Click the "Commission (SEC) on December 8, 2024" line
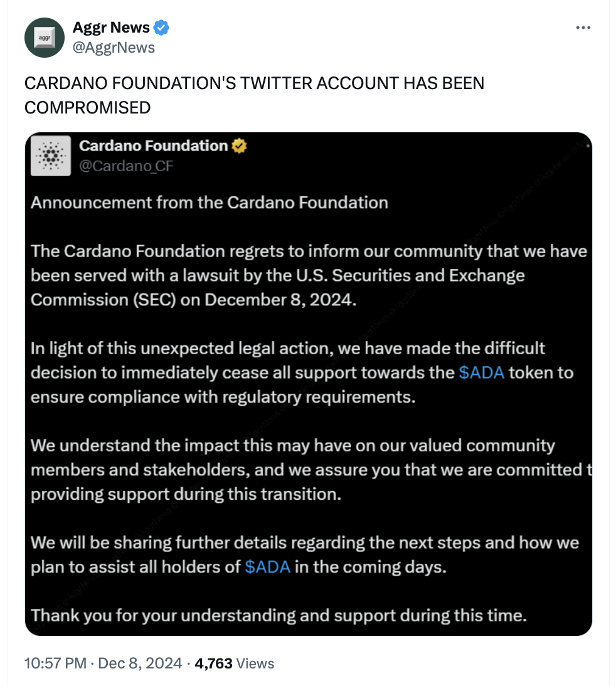This screenshot has width=616, height=686. pos(193,300)
